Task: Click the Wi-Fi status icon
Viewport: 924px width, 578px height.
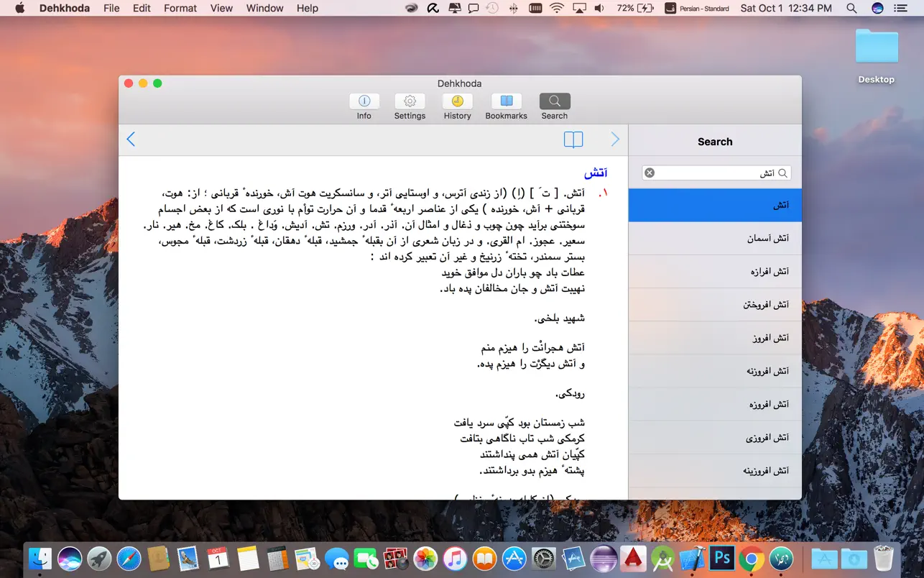Action: click(557, 8)
